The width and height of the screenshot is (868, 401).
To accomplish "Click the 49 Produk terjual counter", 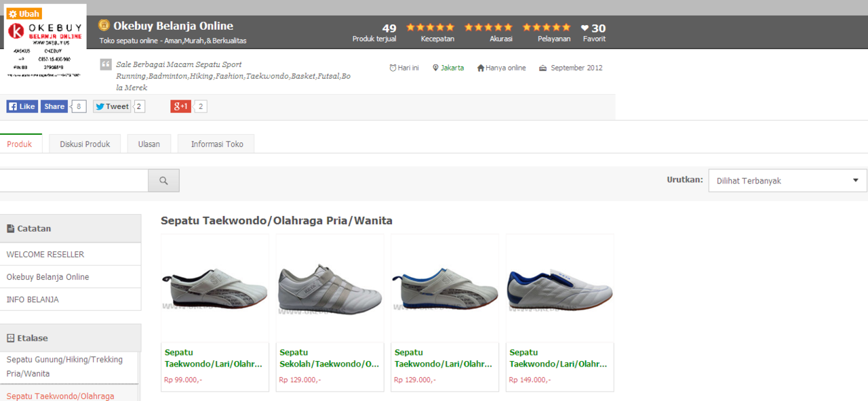I will [x=375, y=33].
